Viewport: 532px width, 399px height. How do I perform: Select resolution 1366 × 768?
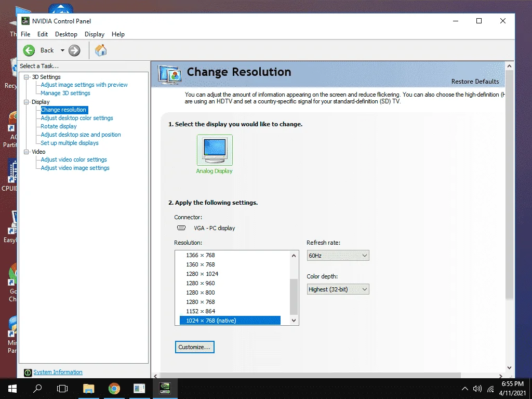[x=201, y=255]
